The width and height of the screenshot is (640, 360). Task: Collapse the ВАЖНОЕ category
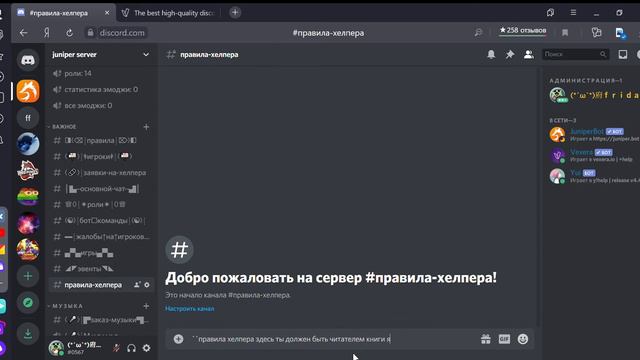coord(64,127)
